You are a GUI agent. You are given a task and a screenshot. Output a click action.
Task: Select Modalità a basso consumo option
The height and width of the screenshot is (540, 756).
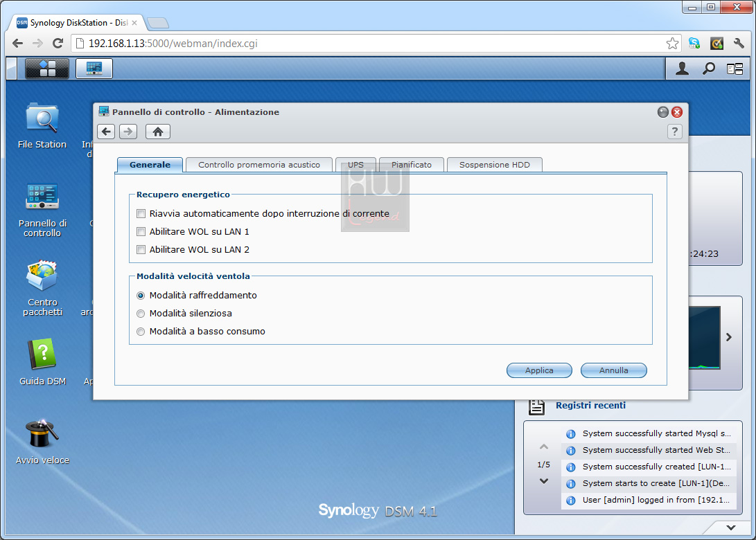point(141,332)
